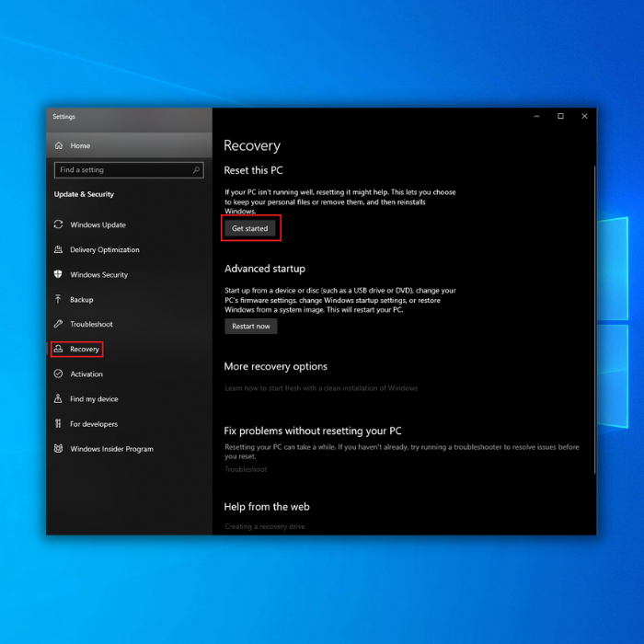The image size is (644, 644).
Task: Click the Recovery sidebar icon
Action: click(x=58, y=349)
